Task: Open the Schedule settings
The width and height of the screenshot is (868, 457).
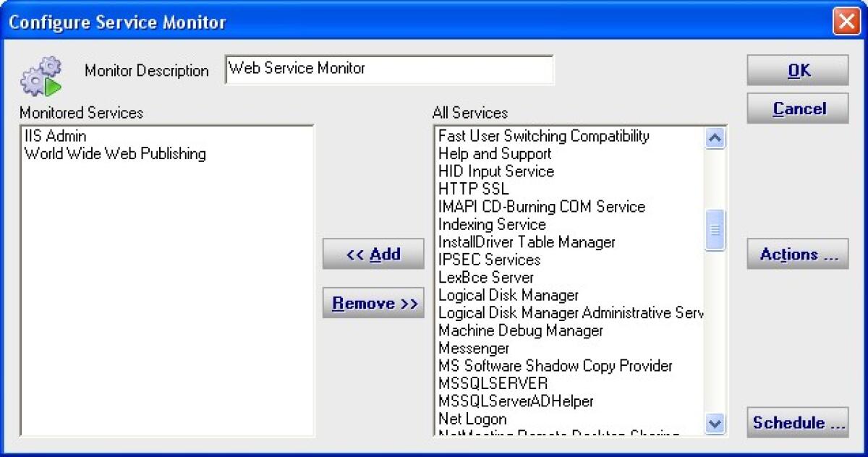Action: tap(798, 422)
